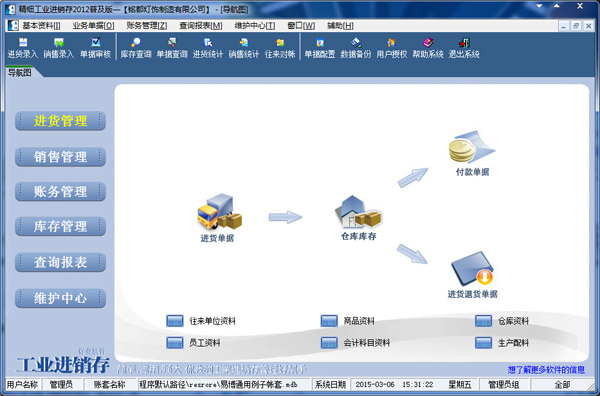Open 仓库资料 warehouse data icon

[x=483, y=321]
